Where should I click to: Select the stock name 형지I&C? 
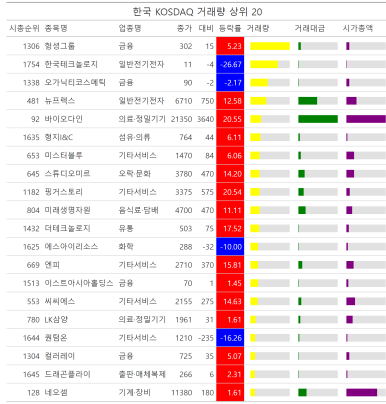click(x=59, y=137)
